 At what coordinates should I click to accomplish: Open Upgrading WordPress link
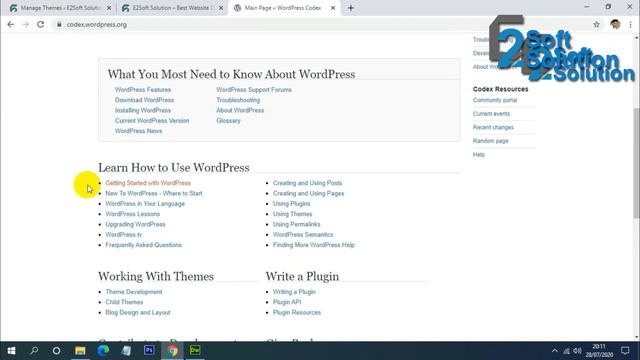(x=136, y=224)
